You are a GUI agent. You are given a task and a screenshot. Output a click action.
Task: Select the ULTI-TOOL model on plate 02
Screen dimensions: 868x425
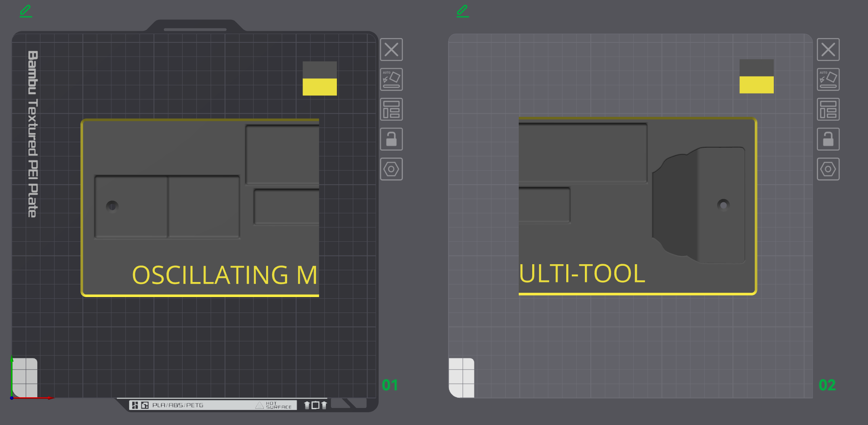point(638,206)
